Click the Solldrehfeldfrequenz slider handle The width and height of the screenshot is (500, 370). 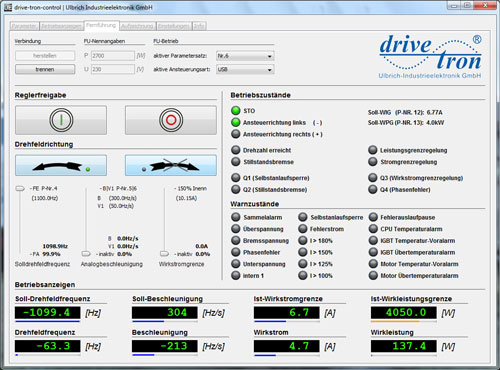pos(20,189)
